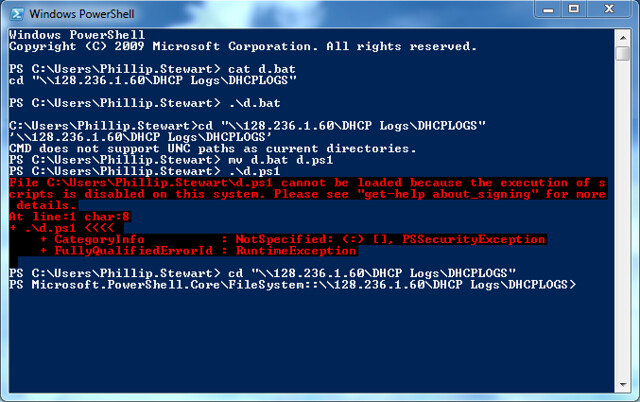
Task: Click the empty scrollbar track below thumb
Action: tap(623, 219)
